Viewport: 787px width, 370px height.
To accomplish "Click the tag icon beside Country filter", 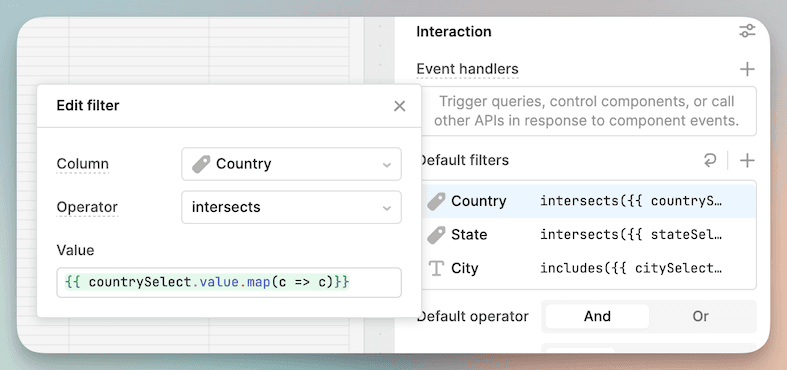I will (x=436, y=201).
